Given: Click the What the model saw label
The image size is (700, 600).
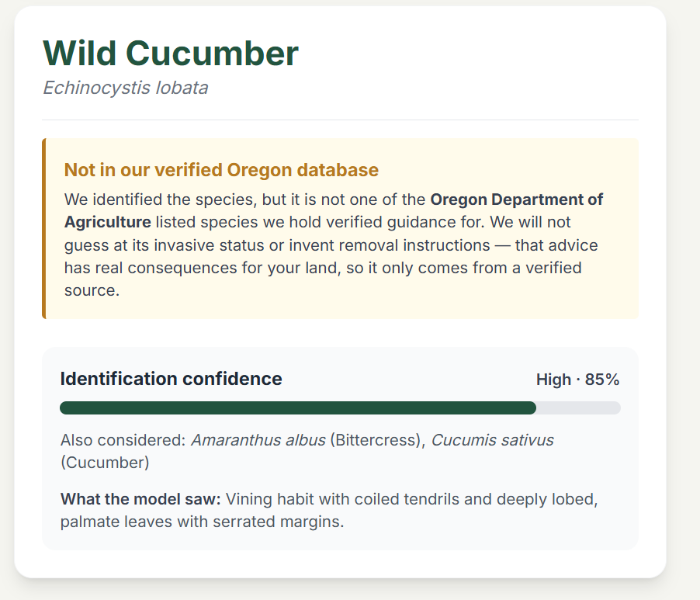Looking at the screenshot, I should point(140,499).
